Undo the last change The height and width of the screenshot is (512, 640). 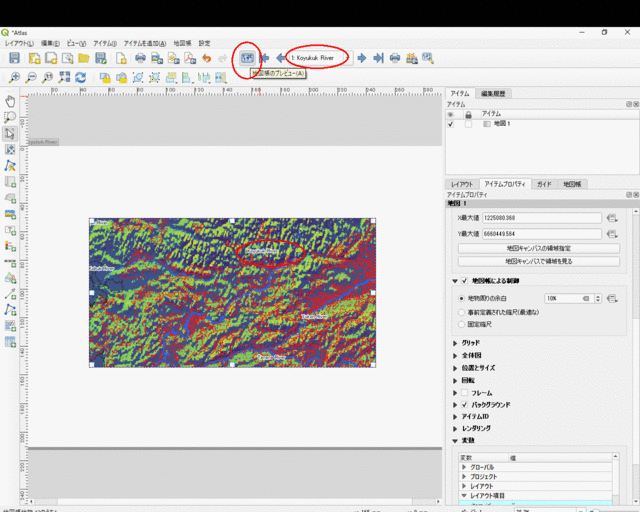coord(207,58)
